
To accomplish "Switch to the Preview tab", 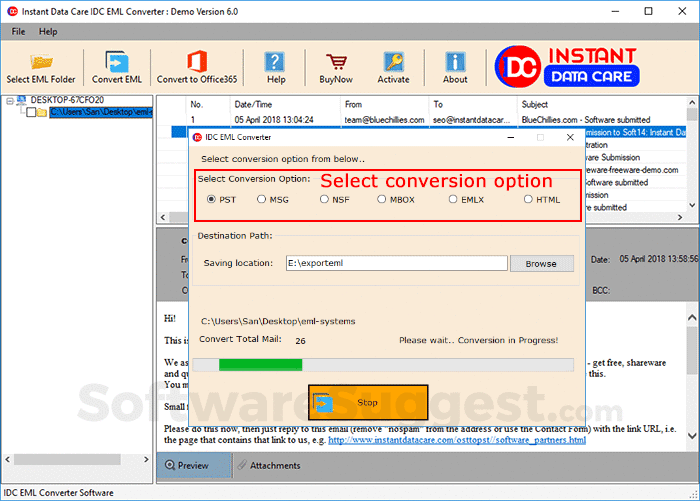I will pyautogui.click(x=194, y=465).
